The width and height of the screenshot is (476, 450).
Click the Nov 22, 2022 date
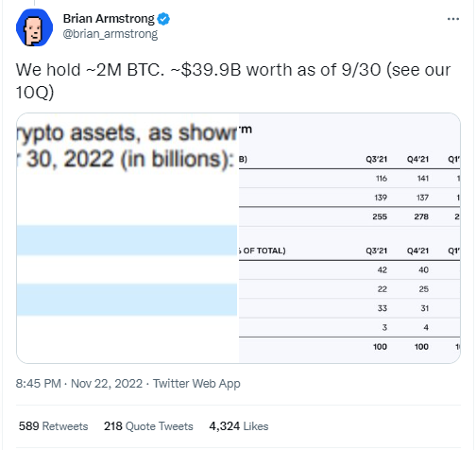tap(107, 384)
